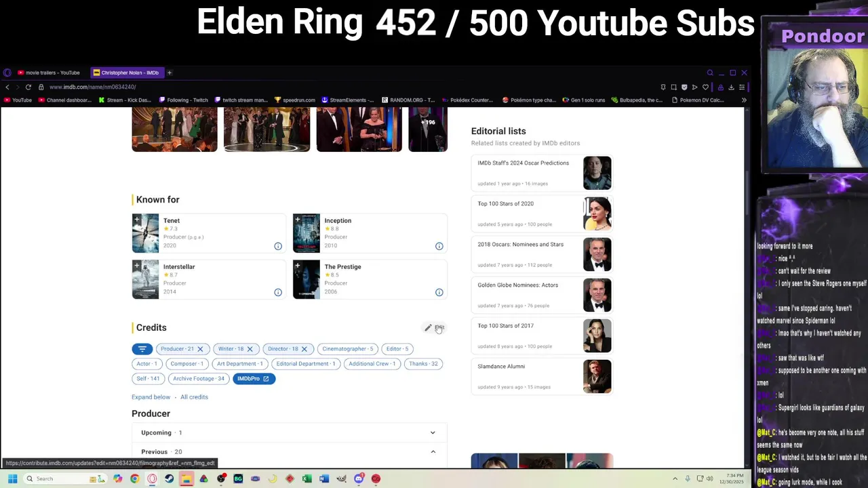868x488 pixels.
Task: Click the Credits edit pencil icon
Action: pos(428,328)
